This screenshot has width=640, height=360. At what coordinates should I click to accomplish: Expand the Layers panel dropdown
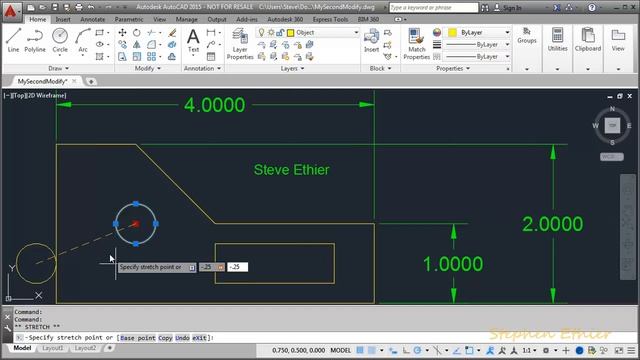(292, 69)
